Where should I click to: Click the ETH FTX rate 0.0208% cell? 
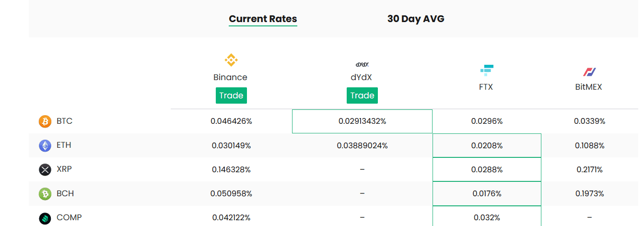pyautogui.click(x=487, y=145)
